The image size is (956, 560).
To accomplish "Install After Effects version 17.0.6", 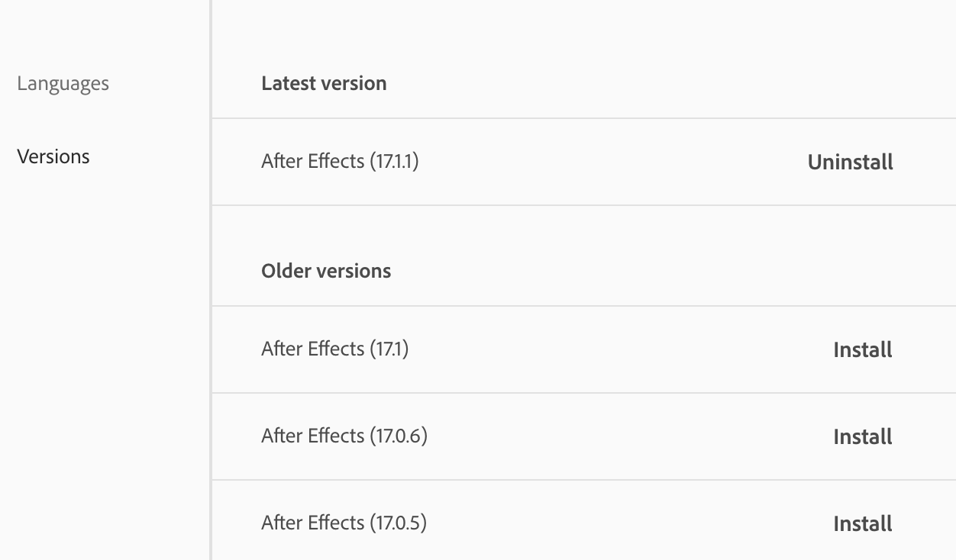I will [862, 436].
